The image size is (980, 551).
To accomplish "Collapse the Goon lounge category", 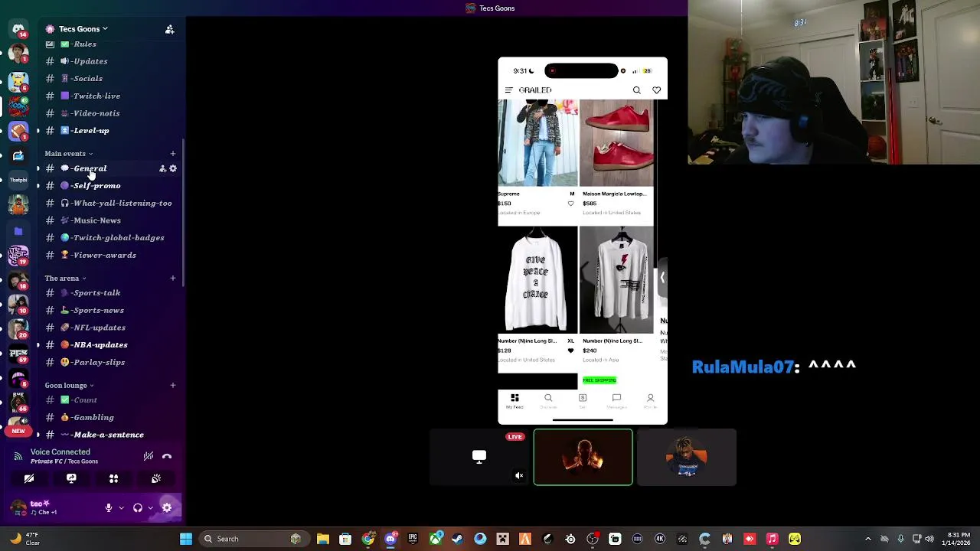I will tap(69, 386).
